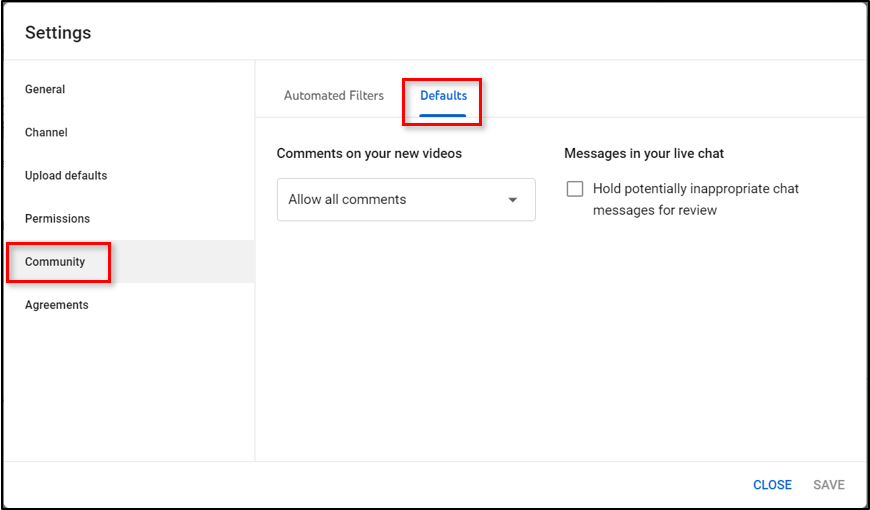Click the 'Messages in your live chat' heading
Viewport: 870px width, 510px height.
click(644, 154)
